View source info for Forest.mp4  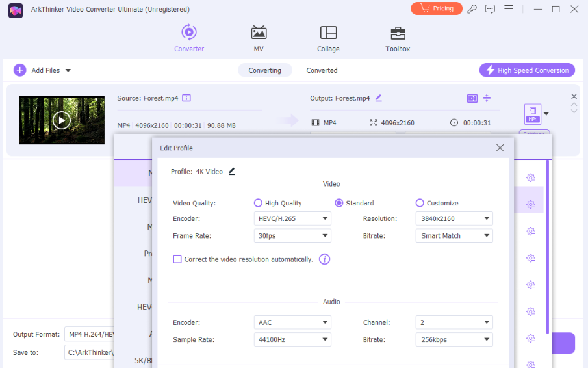pyautogui.click(x=186, y=98)
